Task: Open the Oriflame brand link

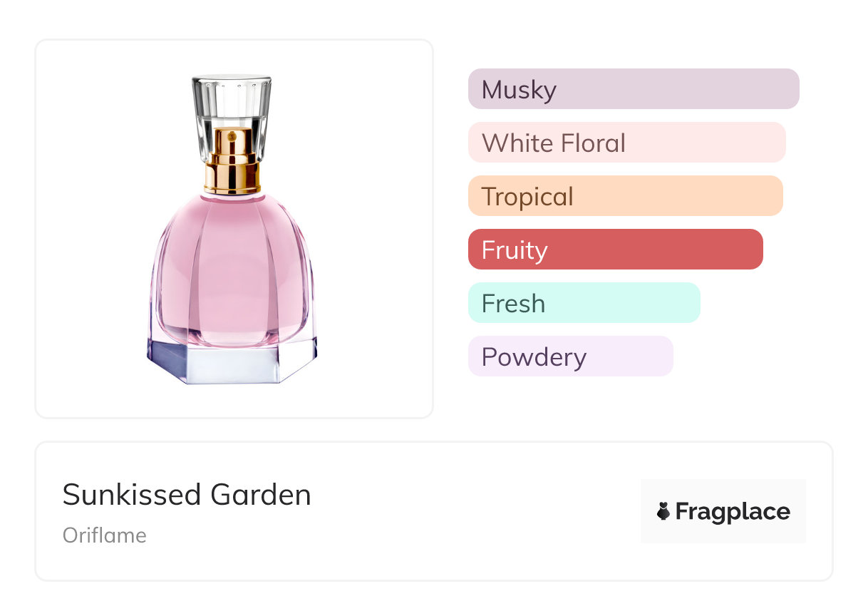Action: pyautogui.click(x=105, y=535)
